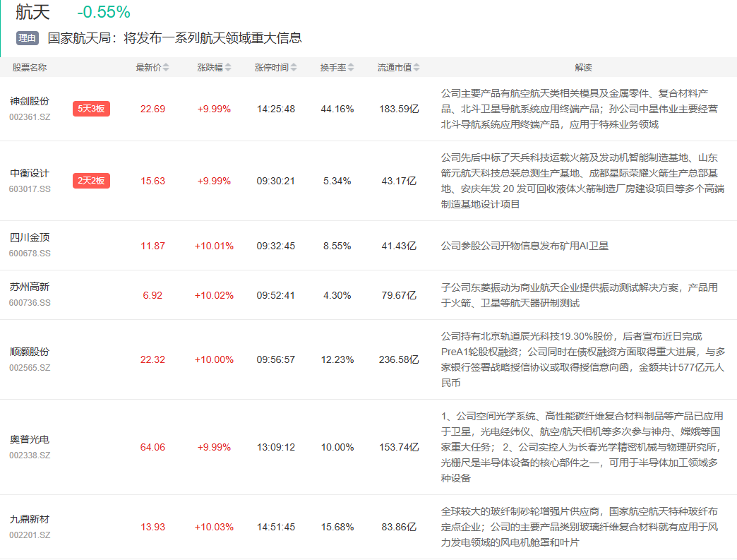The image size is (737, 560).
Task: Open 奥普光电 stock page
Action: coord(30,440)
